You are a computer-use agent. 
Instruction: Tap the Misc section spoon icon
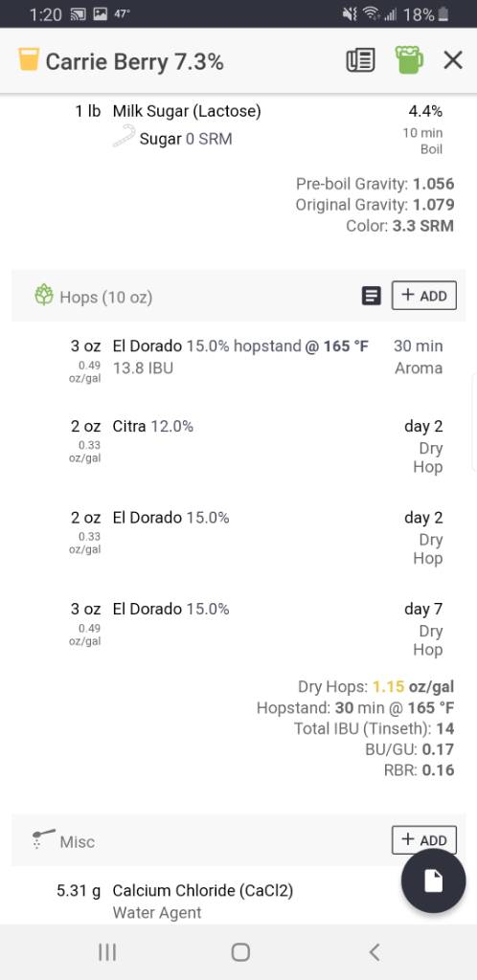tap(42, 839)
